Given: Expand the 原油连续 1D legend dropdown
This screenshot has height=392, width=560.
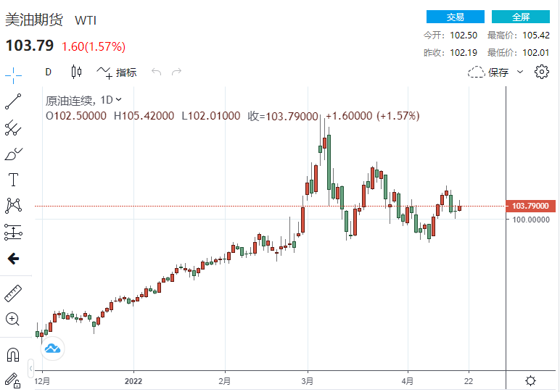Looking at the screenshot, I should (x=119, y=100).
